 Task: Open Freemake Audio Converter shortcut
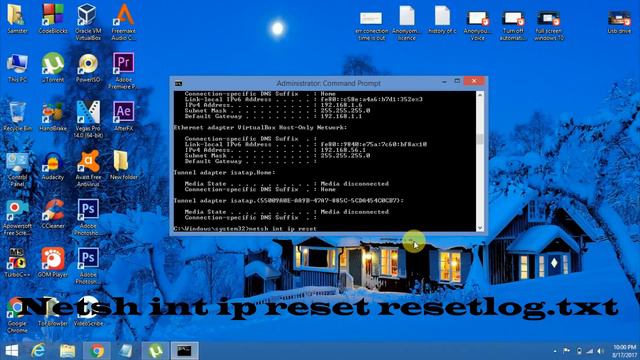pos(123,22)
